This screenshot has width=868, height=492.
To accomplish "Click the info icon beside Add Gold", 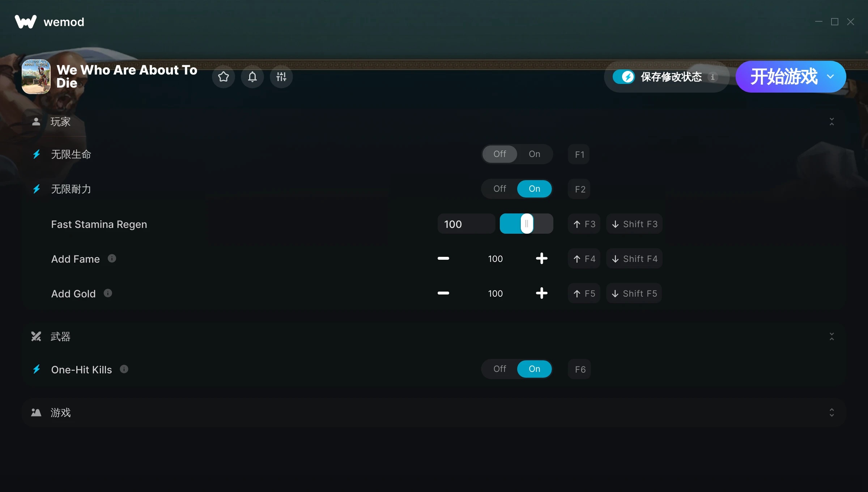I will coord(108,293).
